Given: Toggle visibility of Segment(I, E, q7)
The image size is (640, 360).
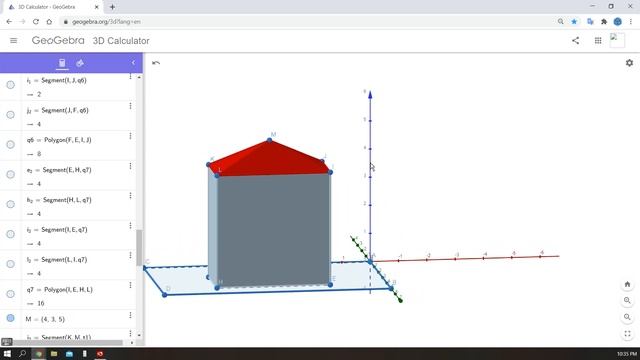Looking at the screenshot, I should tap(11, 234).
